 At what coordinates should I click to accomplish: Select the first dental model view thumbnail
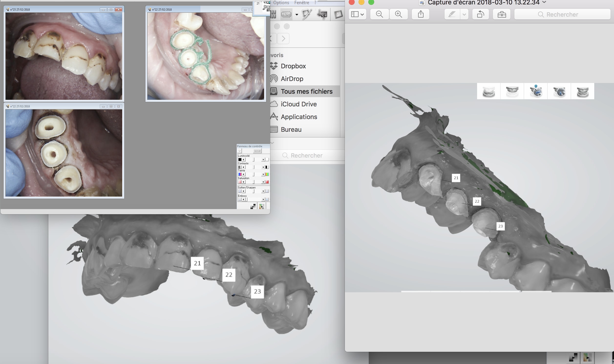[x=488, y=91]
